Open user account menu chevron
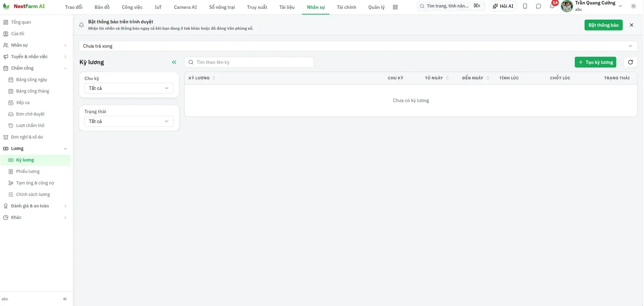Image resolution: width=644 pixels, height=306 pixels. click(620, 6)
